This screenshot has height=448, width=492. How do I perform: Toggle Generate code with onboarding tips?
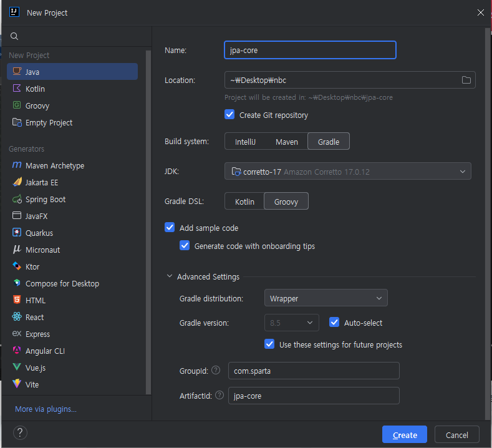[x=185, y=245]
